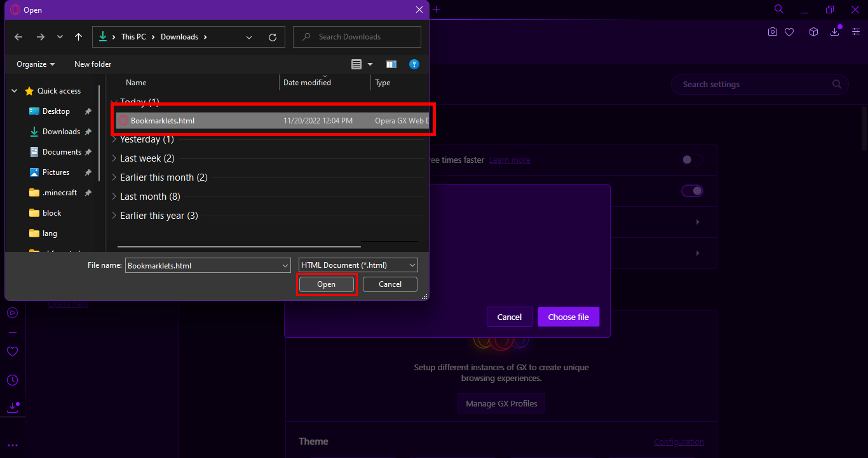This screenshot has width=868, height=458.
Task: Open the More view options arrow
Action: [370, 64]
